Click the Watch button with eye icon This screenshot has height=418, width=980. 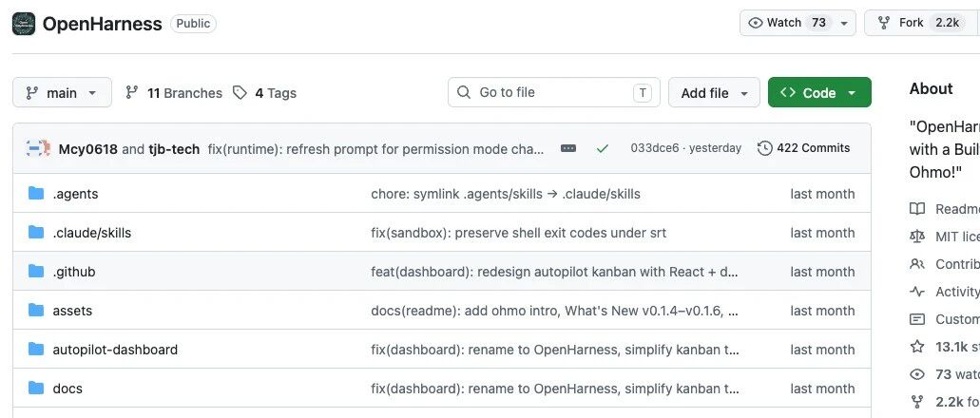[787, 23]
